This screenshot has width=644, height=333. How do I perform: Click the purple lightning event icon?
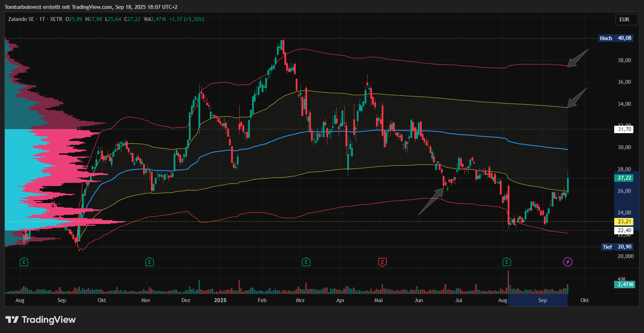click(568, 262)
